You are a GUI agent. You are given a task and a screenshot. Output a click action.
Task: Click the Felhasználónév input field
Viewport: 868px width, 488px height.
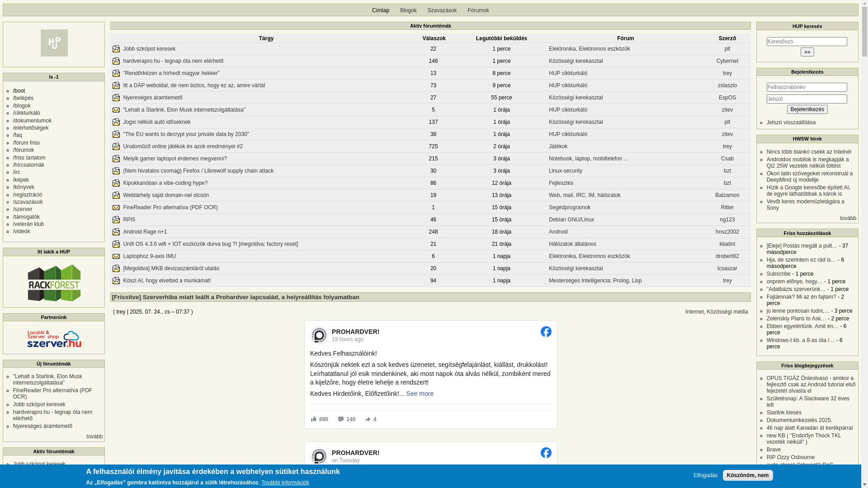coord(807,87)
